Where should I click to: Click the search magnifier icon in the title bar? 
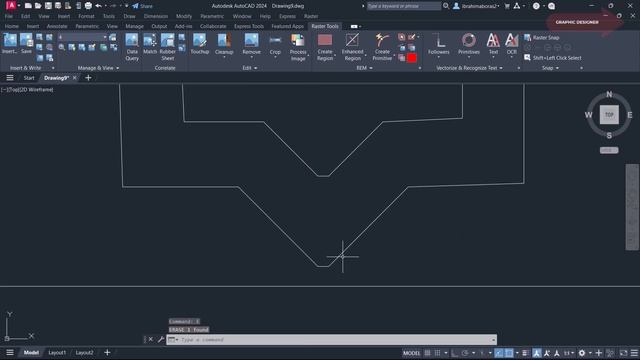(x=446, y=6)
